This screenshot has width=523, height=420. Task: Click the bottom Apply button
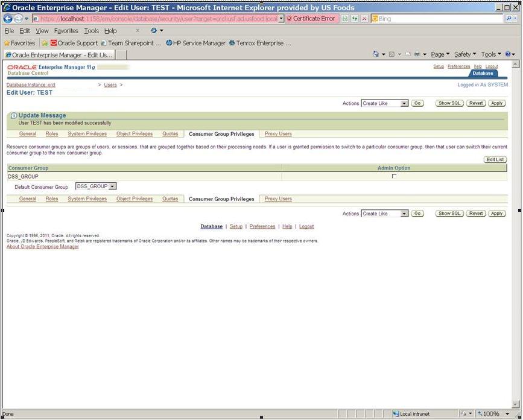click(x=496, y=213)
